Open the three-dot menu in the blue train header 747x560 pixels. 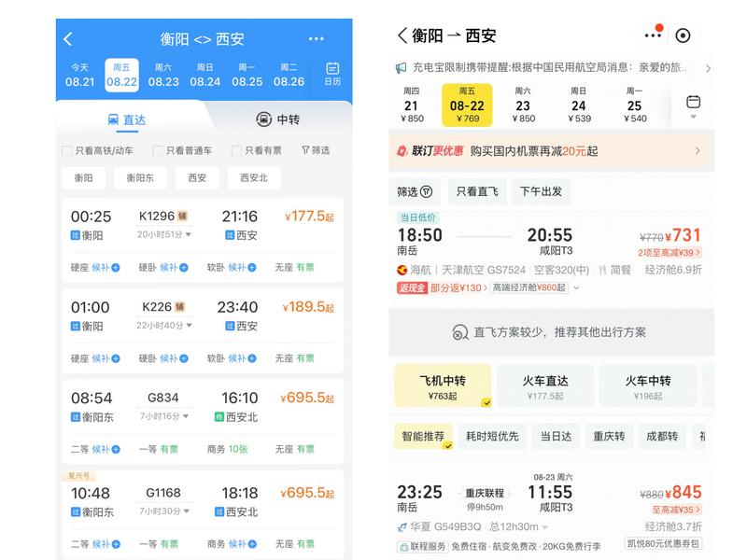(317, 38)
